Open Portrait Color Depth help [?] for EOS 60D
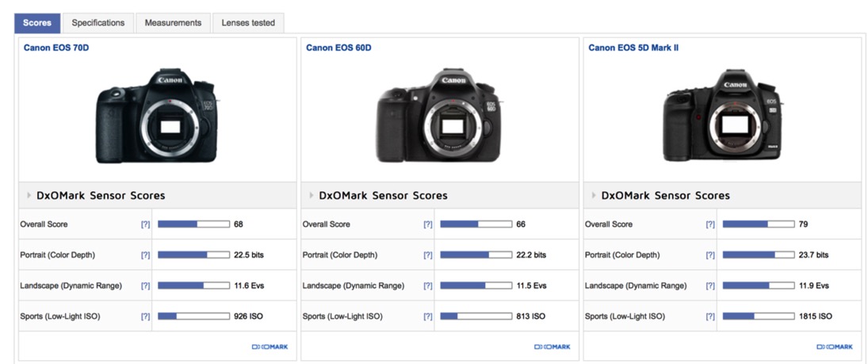Image resolution: width=868 pixels, height=364 pixels. [x=427, y=255]
